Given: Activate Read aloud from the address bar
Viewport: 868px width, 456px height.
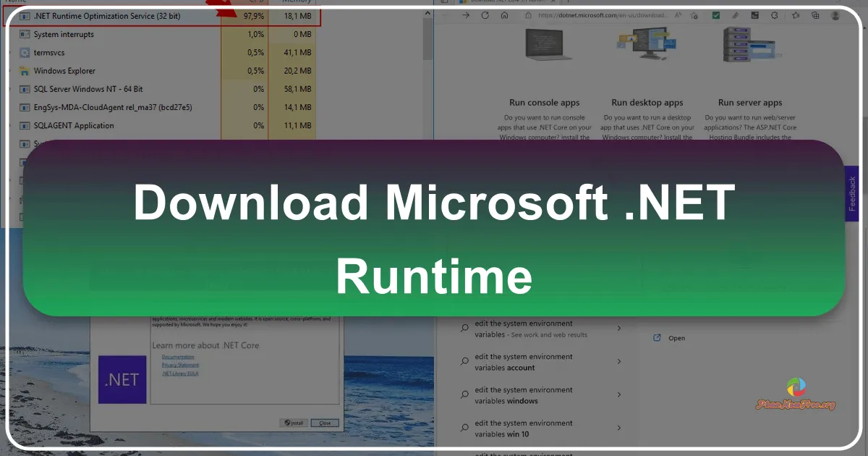Looking at the screenshot, I should 677,14.
